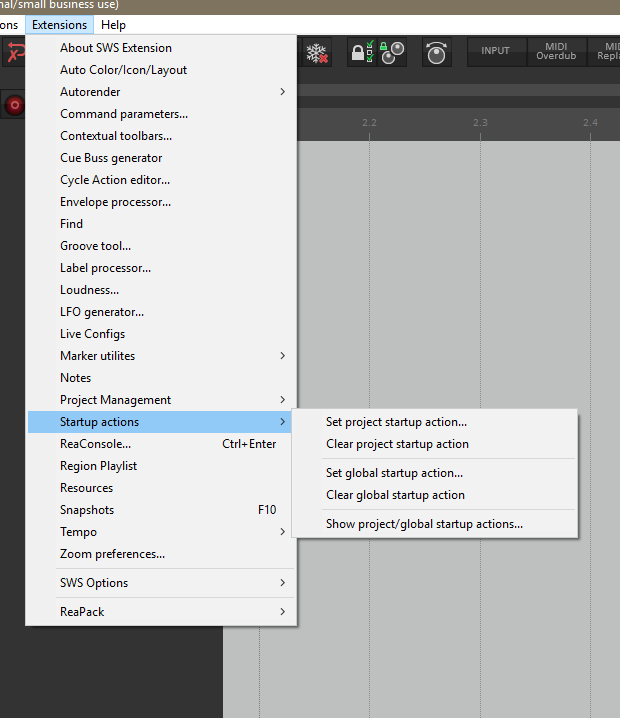
Task: Select Auto Color/Icon/Layout entry
Action: coord(161,70)
